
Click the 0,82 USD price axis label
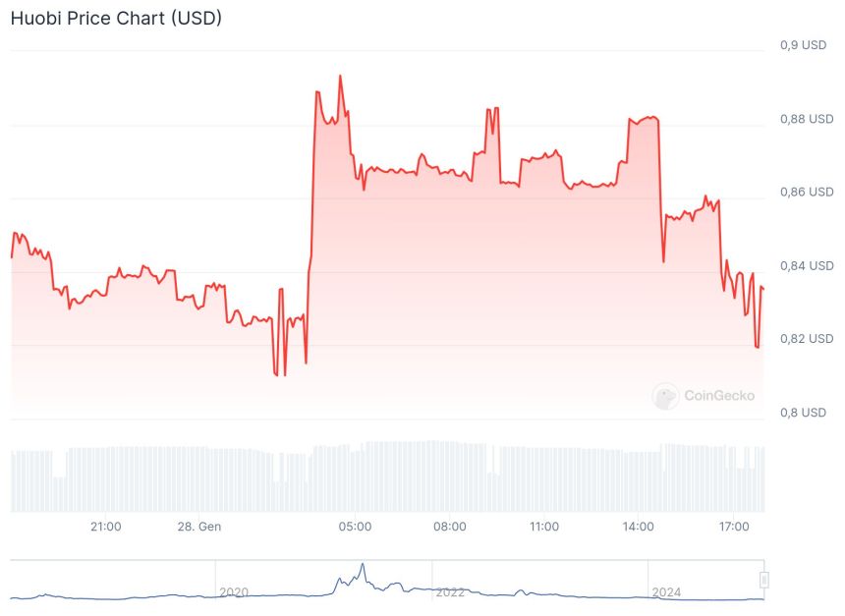pyautogui.click(x=806, y=339)
